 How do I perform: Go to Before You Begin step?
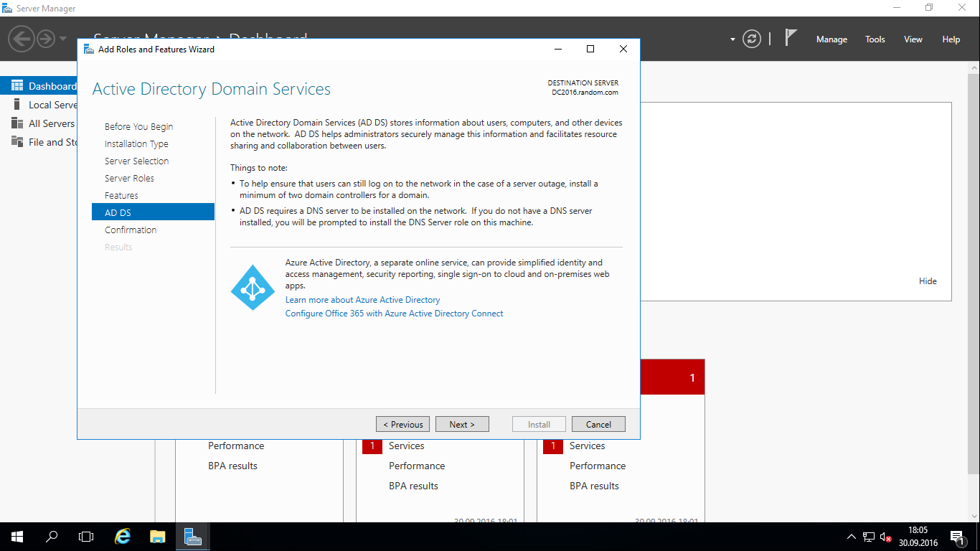pos(138,126)
